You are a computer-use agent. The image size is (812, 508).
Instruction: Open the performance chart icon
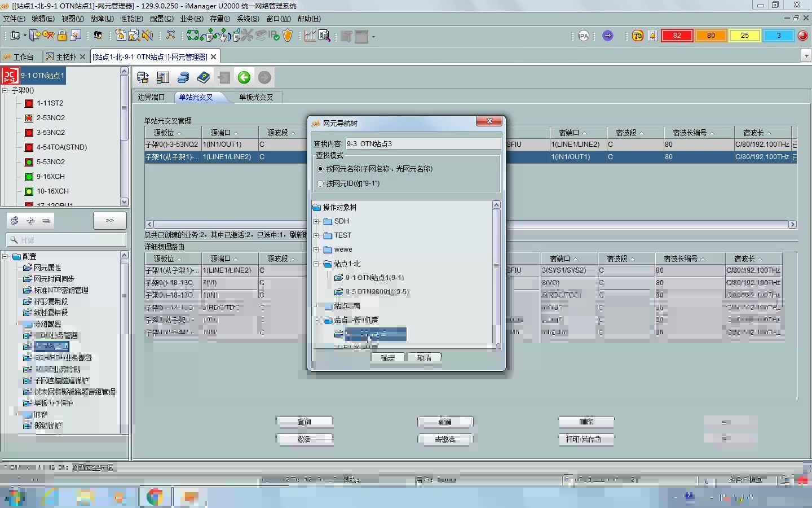point(310,36)
